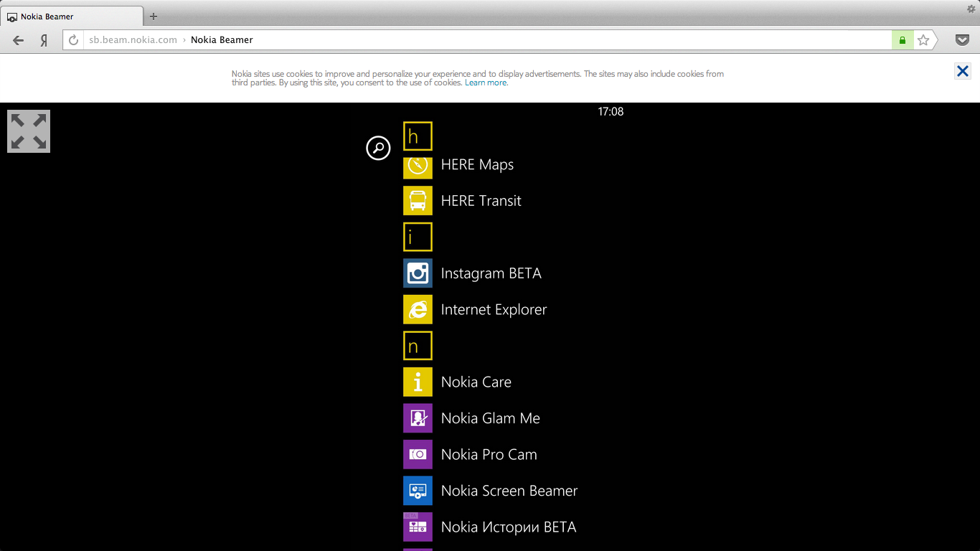The width and height of the screenshot is (980, 551).
Task: Open the Nokia Care info icon
Action: pos(418,382)
